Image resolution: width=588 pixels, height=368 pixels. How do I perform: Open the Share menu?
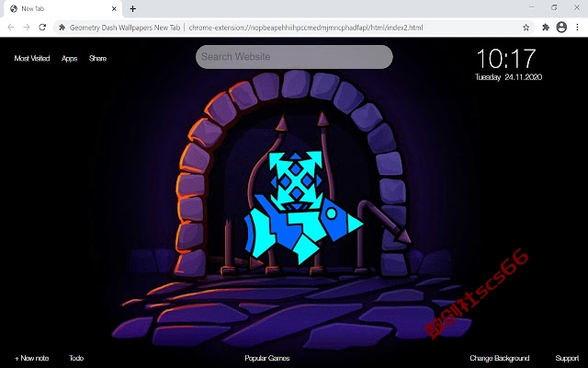tap(98, 58)
